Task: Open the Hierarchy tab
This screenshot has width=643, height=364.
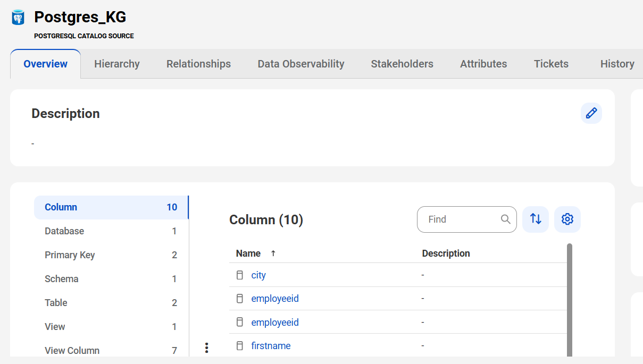Action: pos(117,64)
